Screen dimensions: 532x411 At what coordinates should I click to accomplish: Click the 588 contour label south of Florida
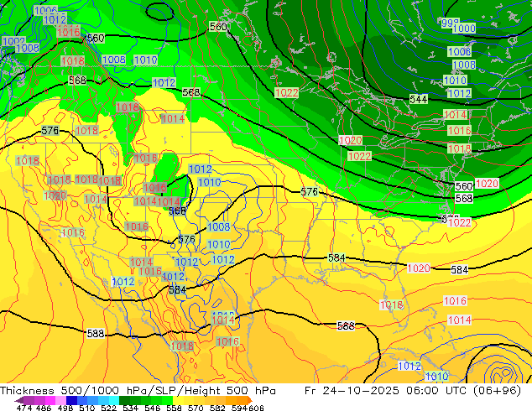coord(346,326)
